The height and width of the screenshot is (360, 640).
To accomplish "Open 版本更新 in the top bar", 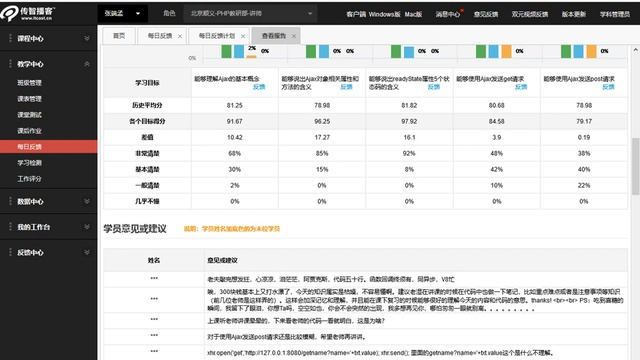I will pyautogui.click(x=573, y=14).
